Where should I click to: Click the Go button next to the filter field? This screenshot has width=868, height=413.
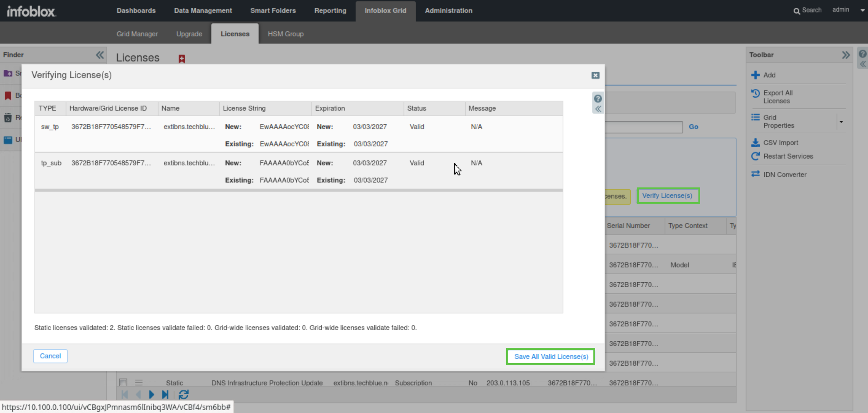[x=693, y=127]
